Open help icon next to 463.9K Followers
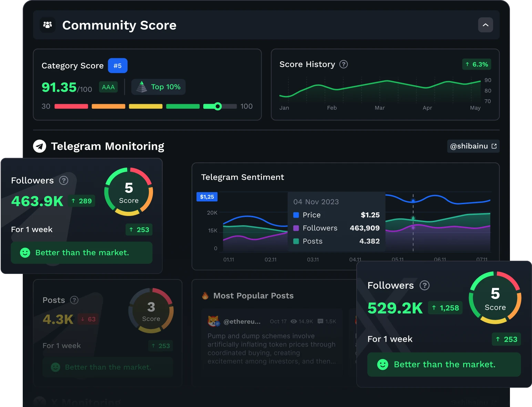This screenshot has width=532, height=407. point(64,180)
